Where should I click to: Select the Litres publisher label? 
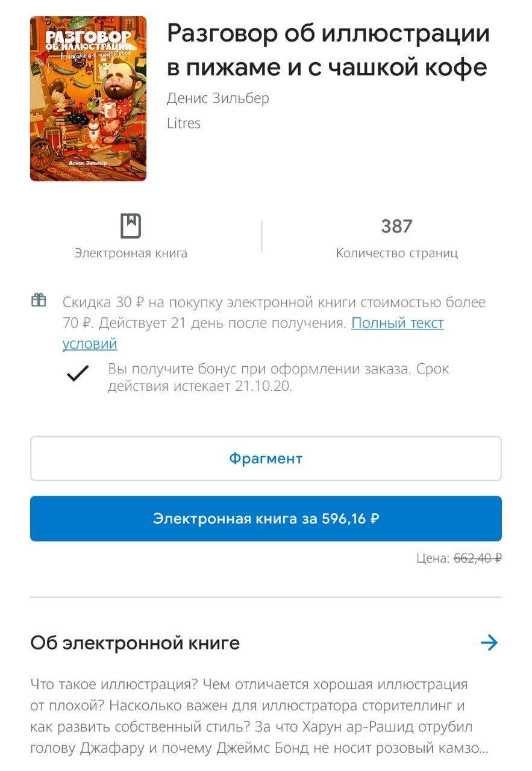(184, 123)
